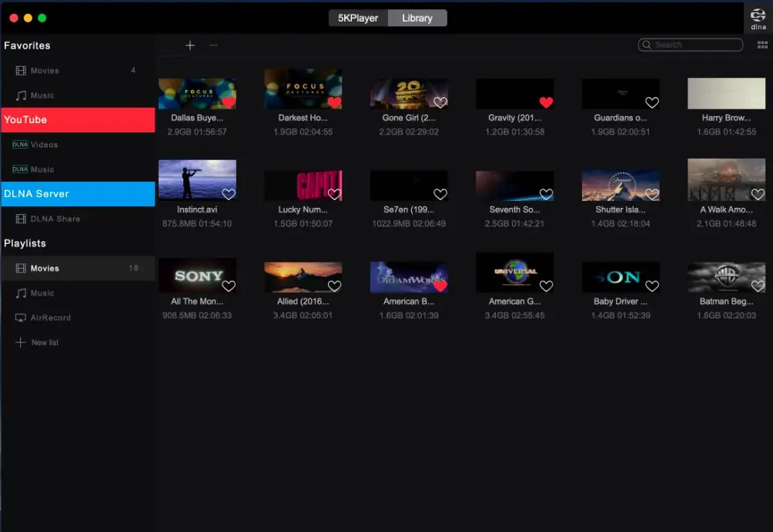The height and width of the screenshot is (532, 773).
Task: Click the DLNA badge beside YouTube Music
Action: coord(20,169)
